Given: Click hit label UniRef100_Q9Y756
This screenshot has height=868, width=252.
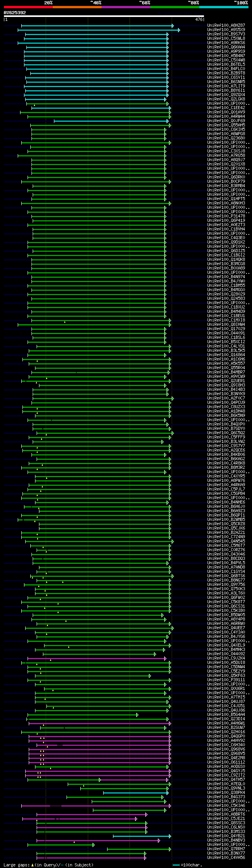Looking at the screenshot, I should 226,585.
